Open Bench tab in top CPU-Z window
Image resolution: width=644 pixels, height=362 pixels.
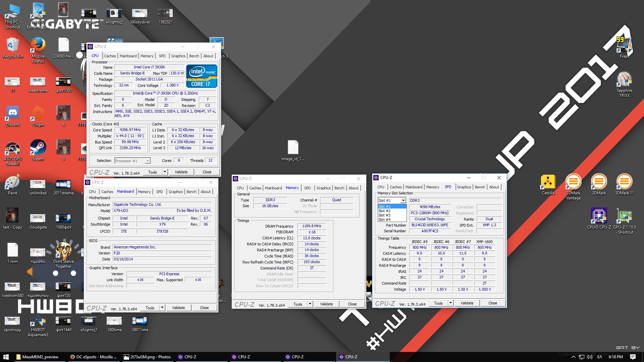[194, 56]
